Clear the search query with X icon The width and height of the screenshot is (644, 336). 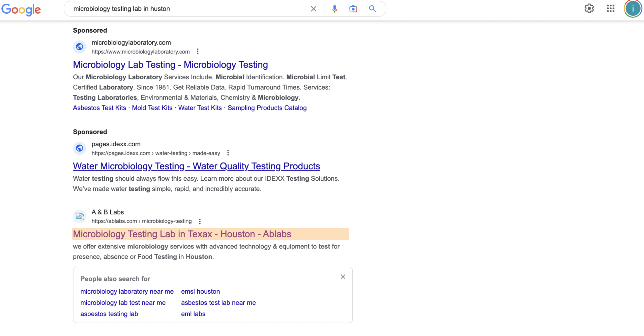pos(313,9)
